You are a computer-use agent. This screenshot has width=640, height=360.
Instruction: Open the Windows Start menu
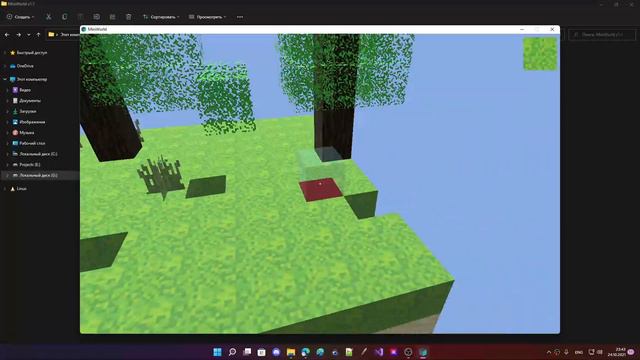(x=218, y=352)
